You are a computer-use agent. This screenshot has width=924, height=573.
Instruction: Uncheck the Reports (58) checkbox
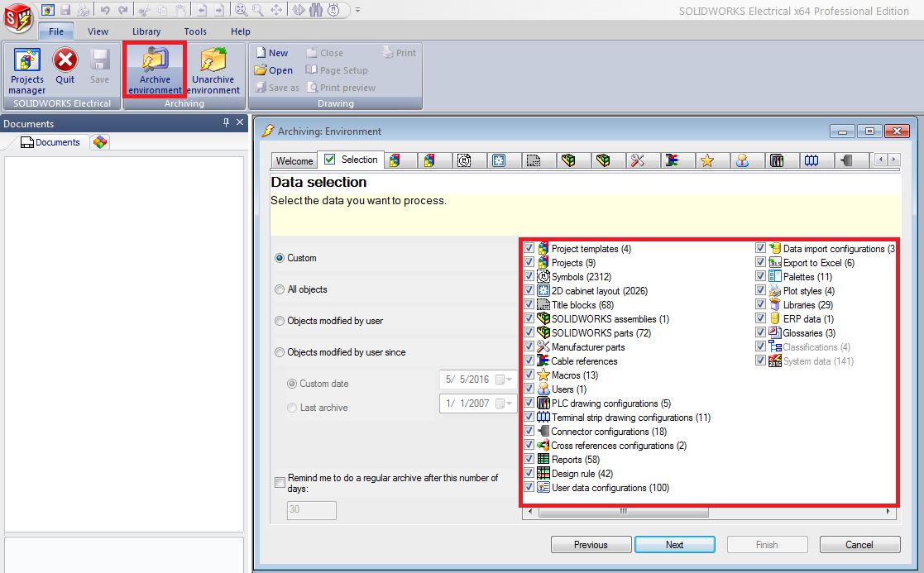529,459
